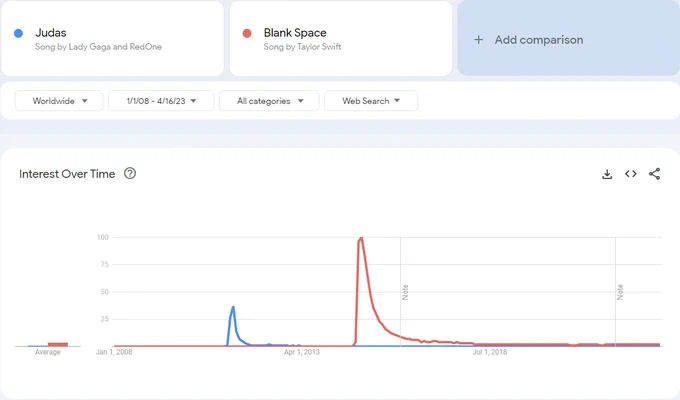Edit the Blank Space search term card

coord(341,38)
